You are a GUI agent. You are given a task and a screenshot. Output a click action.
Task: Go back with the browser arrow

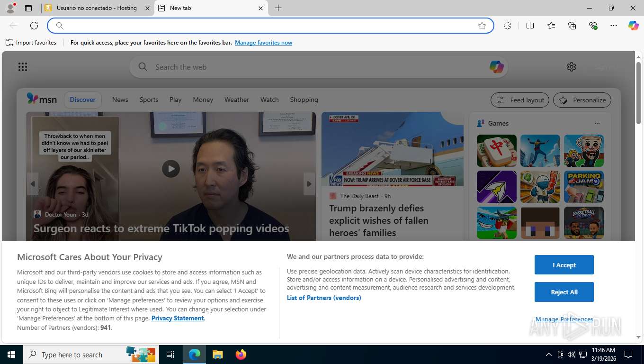pos(13,26)
